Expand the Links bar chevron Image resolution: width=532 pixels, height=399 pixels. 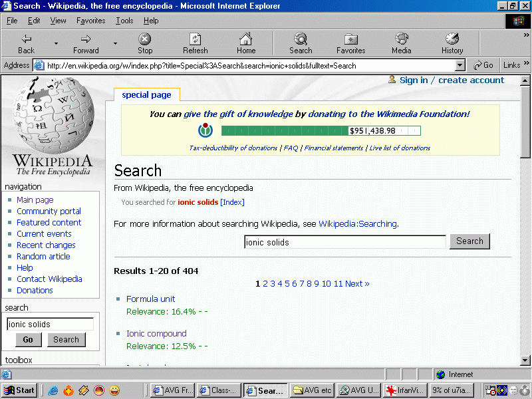[x=526, y=63]
